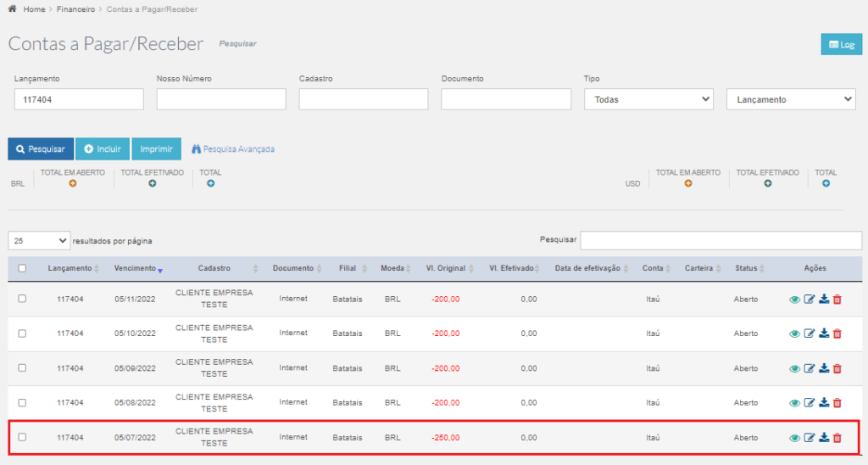Viewport: 868px width, 465px height.
Task: Delete the entry due 05/08/2022
Action: [837, 403]
